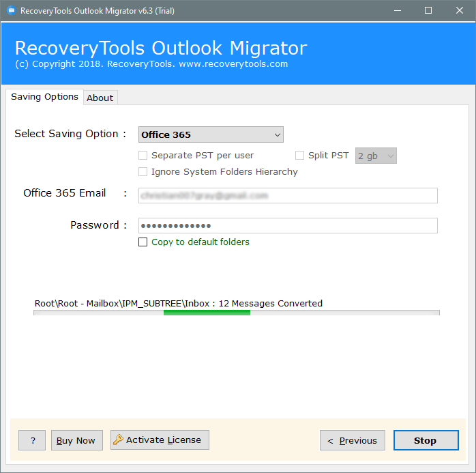Click the Office 365 Email input field
This screenshot has width=476, height=473.
(288, 195)
